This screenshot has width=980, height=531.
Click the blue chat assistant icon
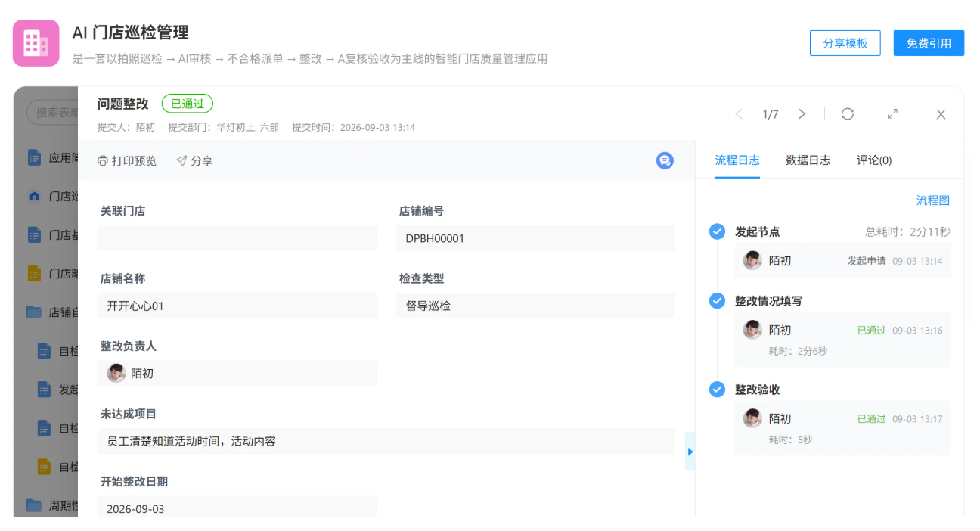click(665, 160)
